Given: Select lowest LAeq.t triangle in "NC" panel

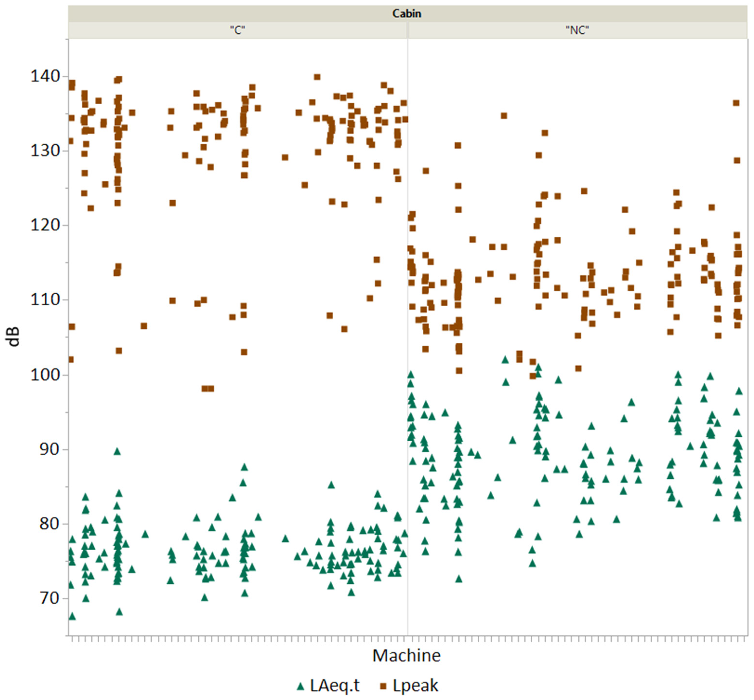Looking at the screenshot, I should point(459,579).
